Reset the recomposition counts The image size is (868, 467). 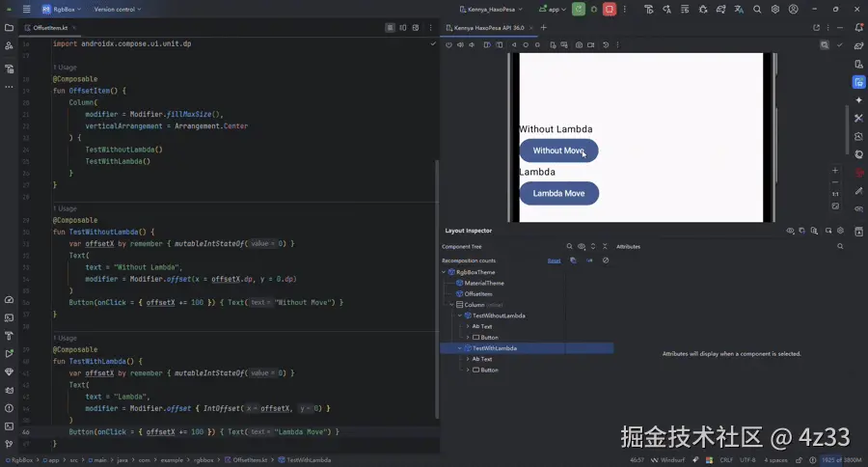coord(555,261)
